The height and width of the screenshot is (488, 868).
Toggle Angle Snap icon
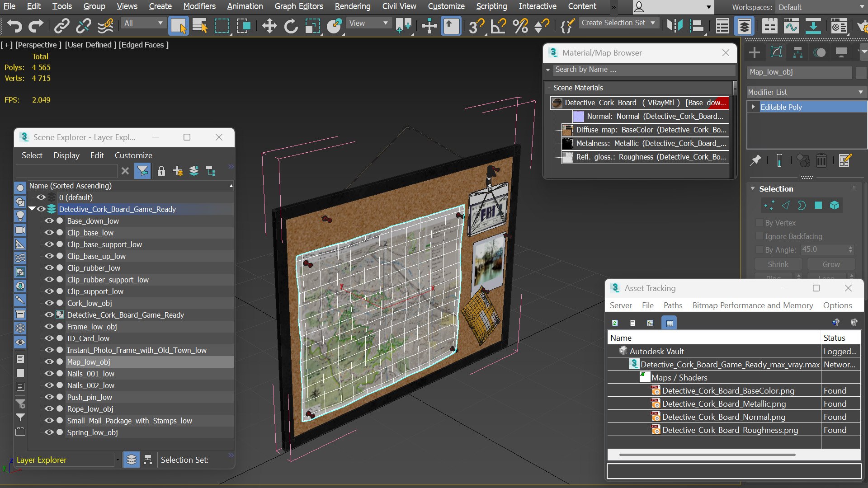click(499, 26)
